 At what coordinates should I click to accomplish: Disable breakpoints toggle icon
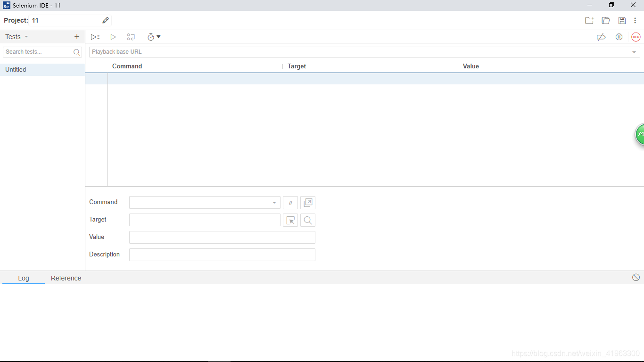coord(601,37)
